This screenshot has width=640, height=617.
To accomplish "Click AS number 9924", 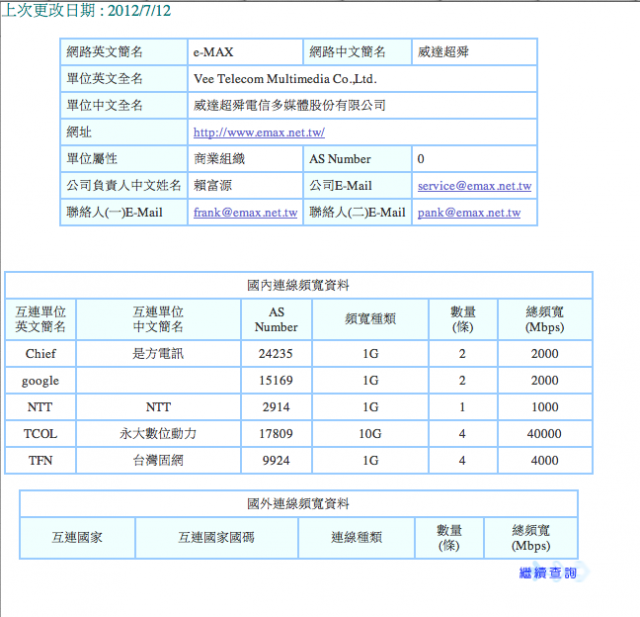I will click(x=276, y=460).
